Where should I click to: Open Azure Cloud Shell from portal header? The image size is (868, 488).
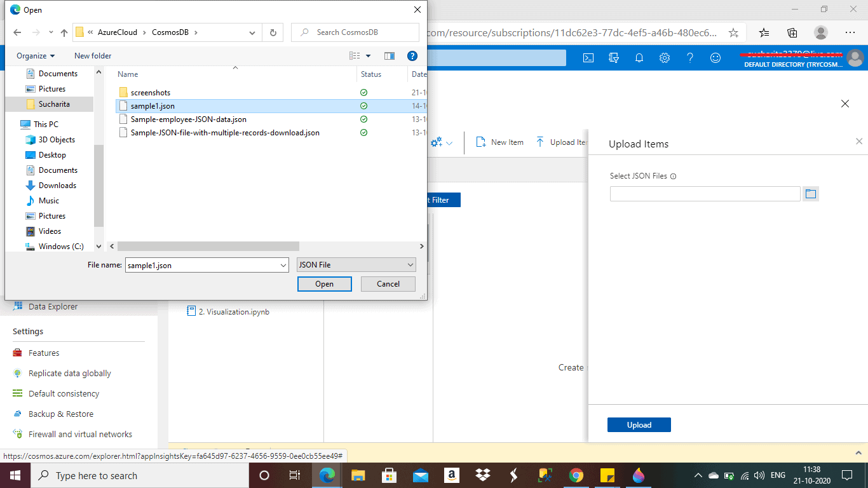click(588, 58)
